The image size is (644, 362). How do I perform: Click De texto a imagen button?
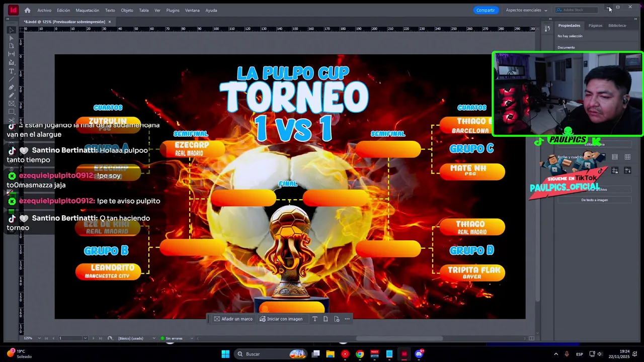pos(595,200)
